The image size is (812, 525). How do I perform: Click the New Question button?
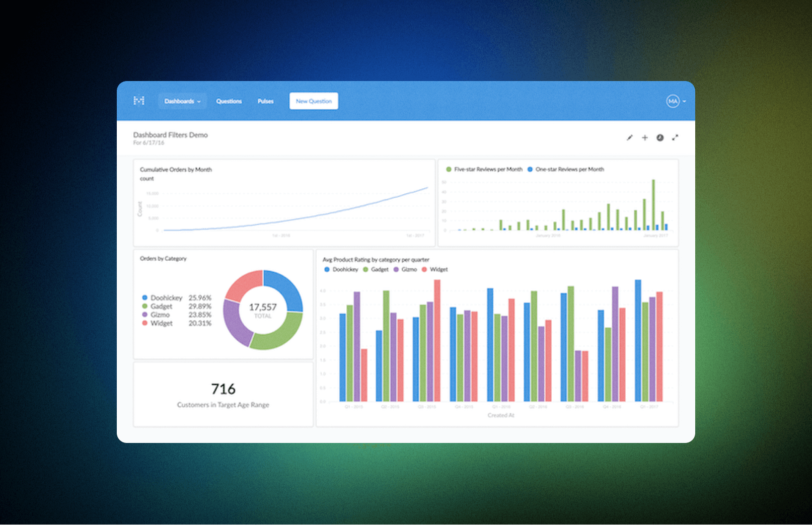[314, 101]
